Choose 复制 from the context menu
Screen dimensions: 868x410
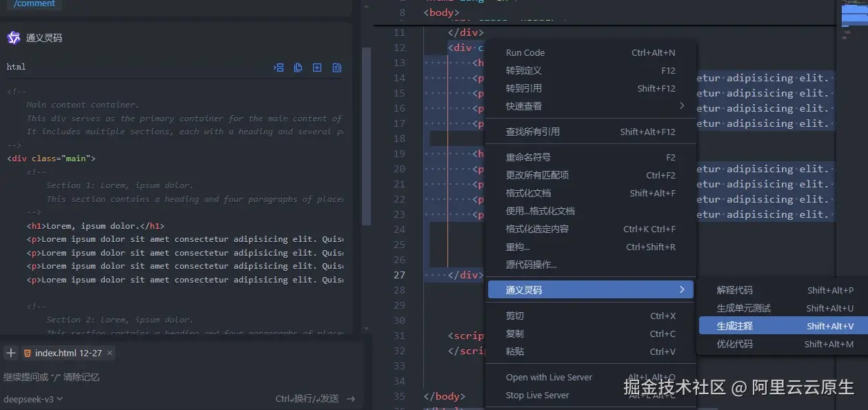pyautogui.click(x=591, y=334)
